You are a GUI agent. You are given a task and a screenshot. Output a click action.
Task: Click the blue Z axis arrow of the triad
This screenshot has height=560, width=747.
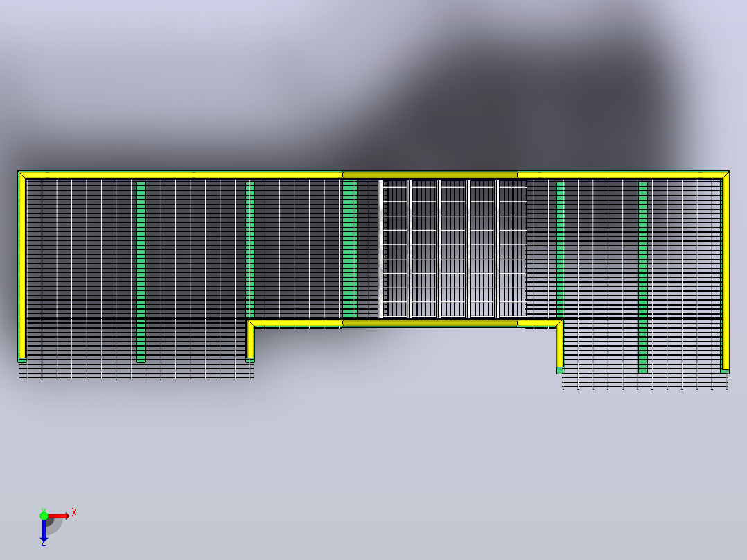point(44,531)
